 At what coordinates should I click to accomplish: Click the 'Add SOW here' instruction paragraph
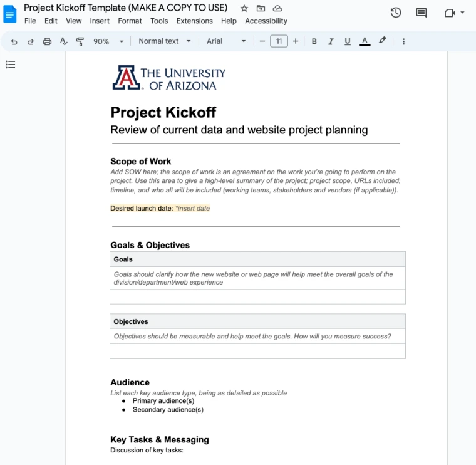tap(256, 181)
